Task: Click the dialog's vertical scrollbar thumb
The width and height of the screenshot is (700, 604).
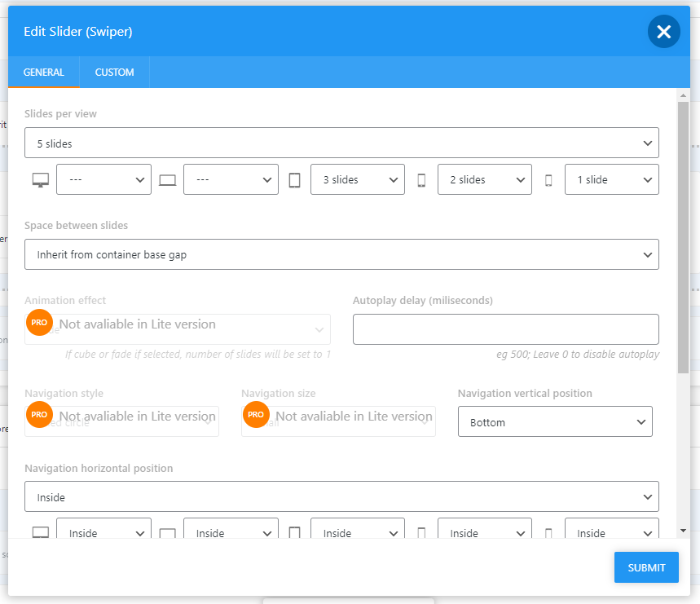Action: click(683, 237)
